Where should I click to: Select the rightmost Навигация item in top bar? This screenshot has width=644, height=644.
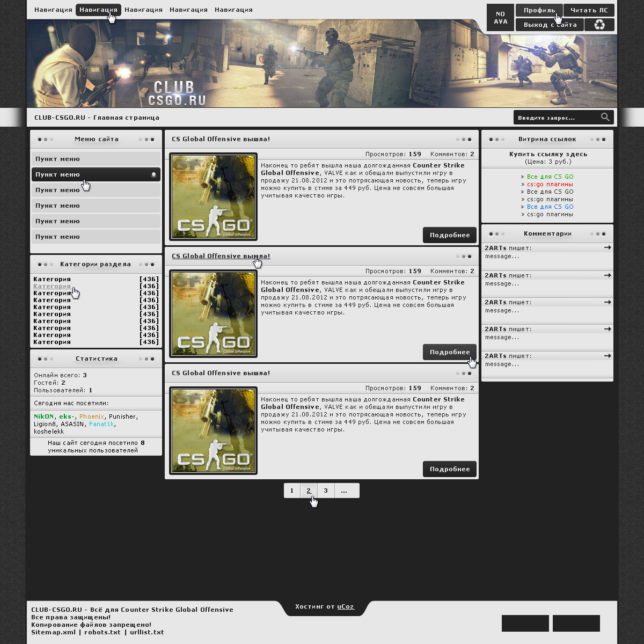point(233,10)
